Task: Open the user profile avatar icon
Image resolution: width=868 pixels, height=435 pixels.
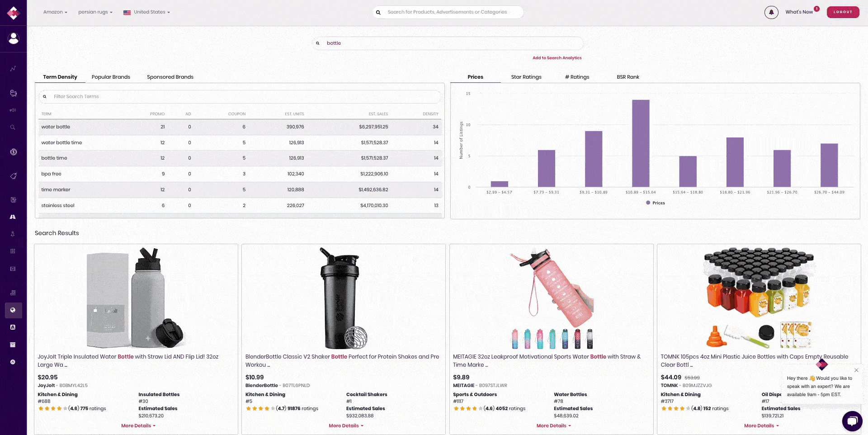Action: [14, 38]
